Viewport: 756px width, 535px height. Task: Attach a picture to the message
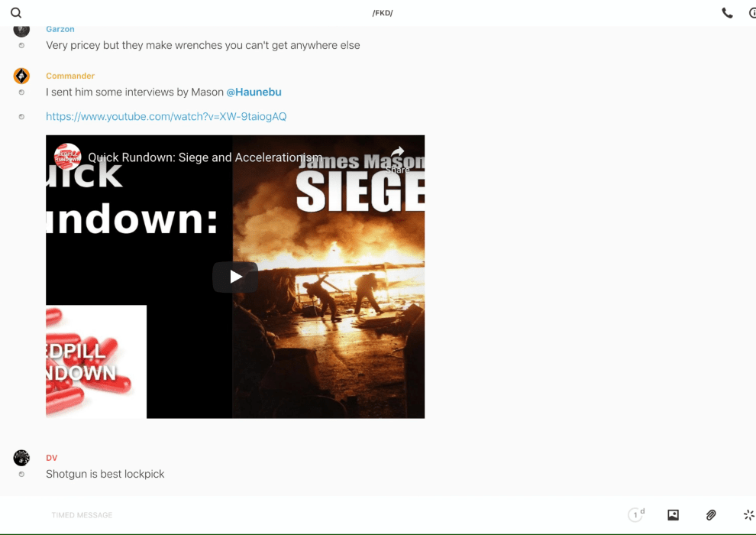(673, 515)
